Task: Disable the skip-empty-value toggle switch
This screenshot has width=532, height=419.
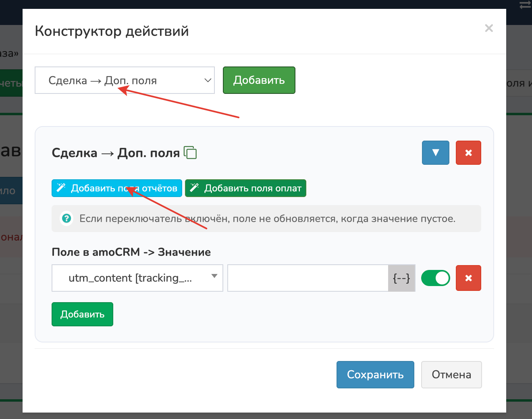Action: (435, 278)
